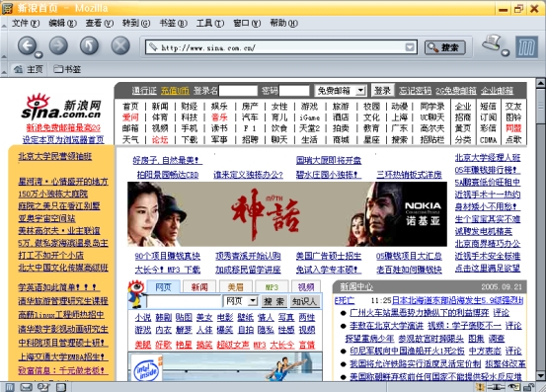This screenshot has height=392, width=546.
Task: Open the 书签 menu in menu bar
Action: [x=173, y=24]
